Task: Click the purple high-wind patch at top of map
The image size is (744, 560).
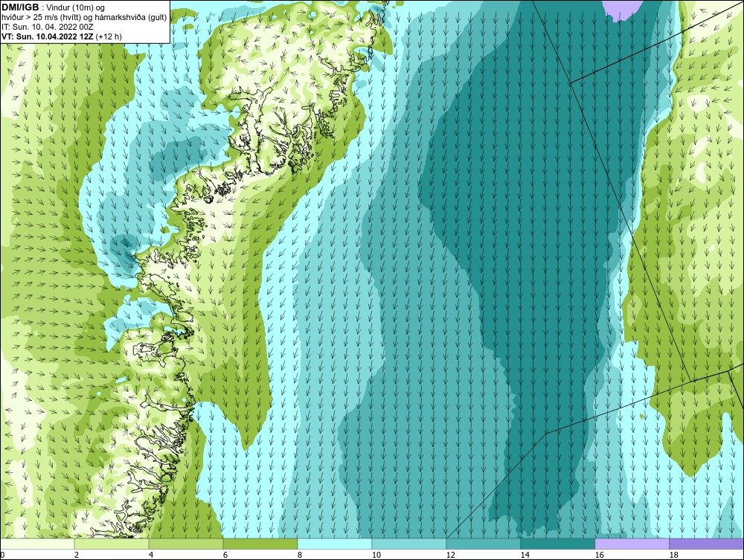Action: click(624, 10)
